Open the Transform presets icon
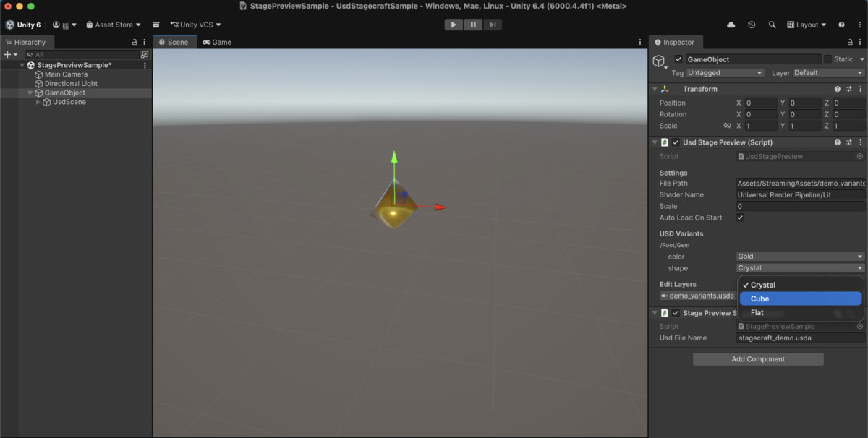 click(x=849, y=89)
